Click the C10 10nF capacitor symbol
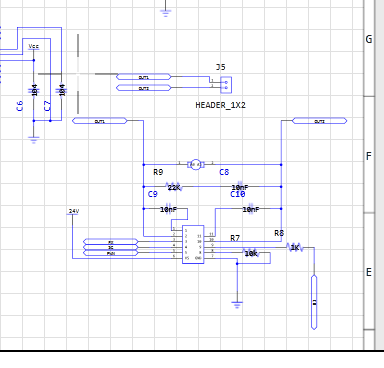The height and width of the screenshot is (368, 384). [251, 209]
